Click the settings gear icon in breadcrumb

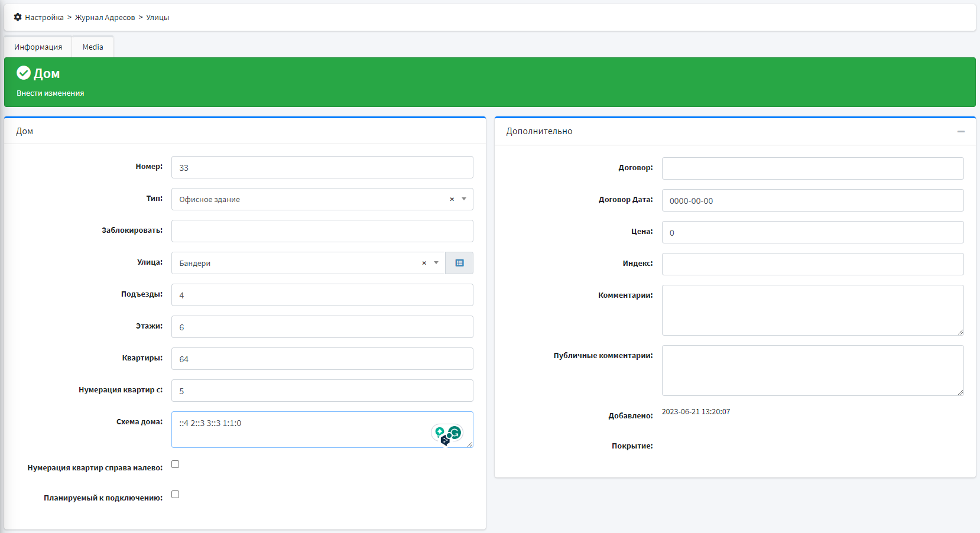click(x=18, y=17)
